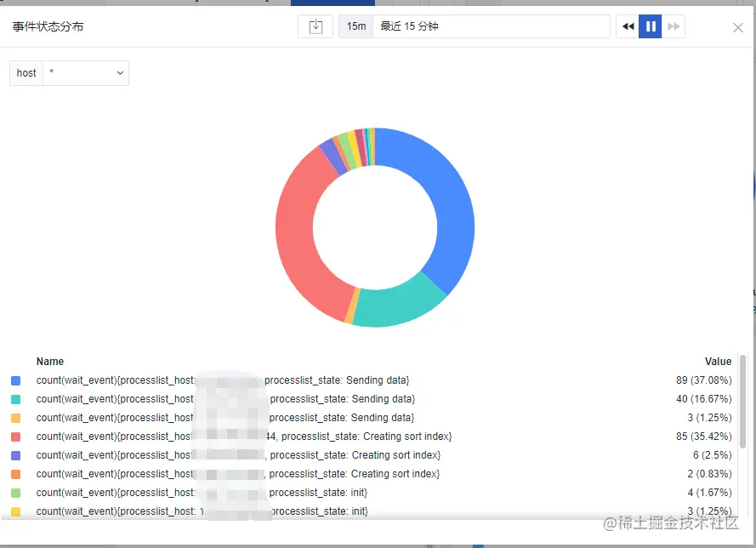
Task: Click the host filter label
Action: coord(26,73)
